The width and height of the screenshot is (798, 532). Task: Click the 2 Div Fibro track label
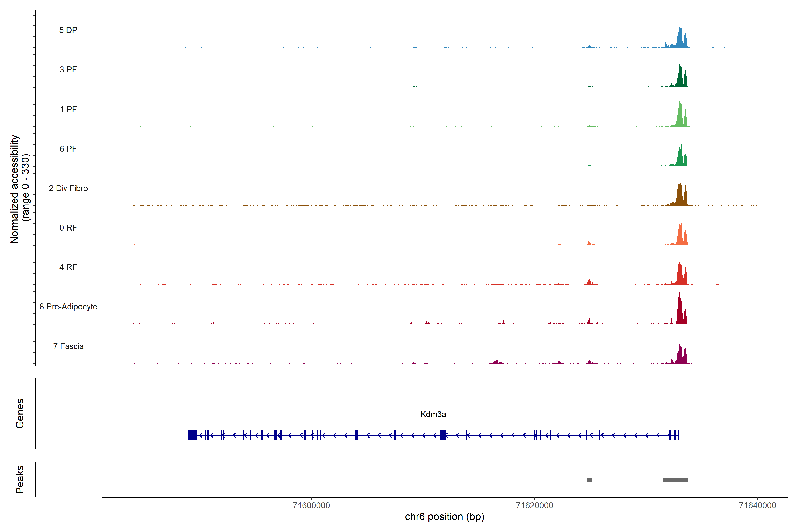coord(68,188)
